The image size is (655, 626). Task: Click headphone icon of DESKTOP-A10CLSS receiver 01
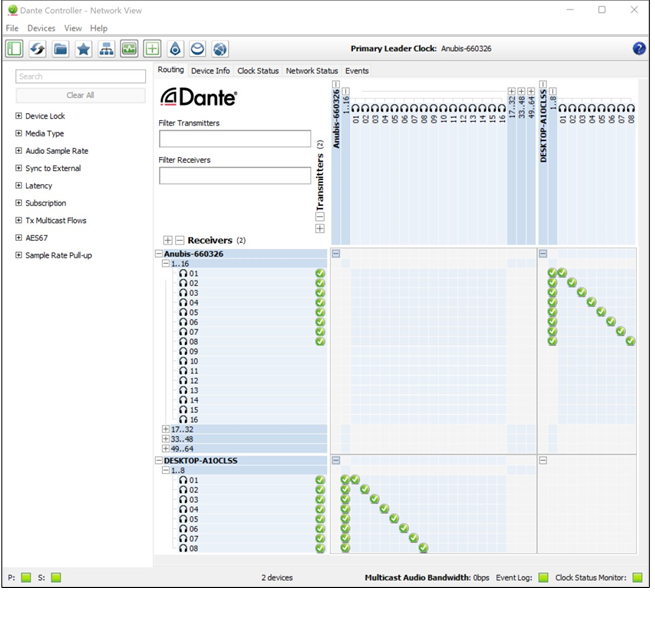point(183,480)
